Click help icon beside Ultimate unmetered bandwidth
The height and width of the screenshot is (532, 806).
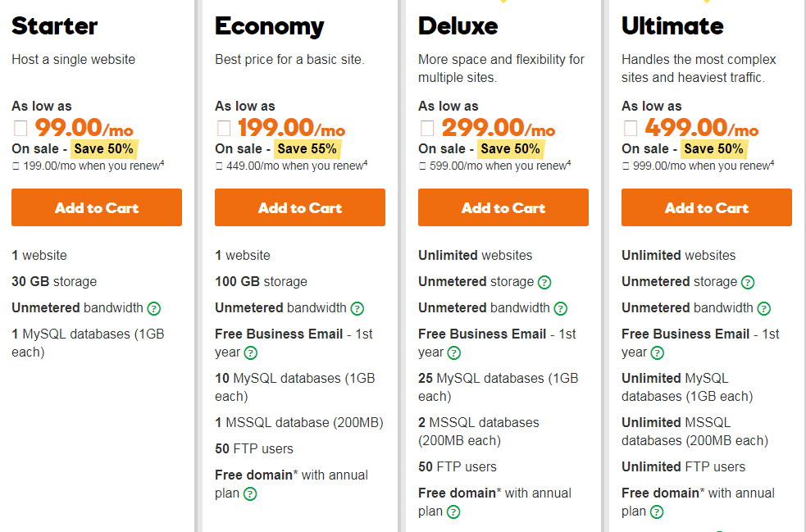click(x=764, y=309)
